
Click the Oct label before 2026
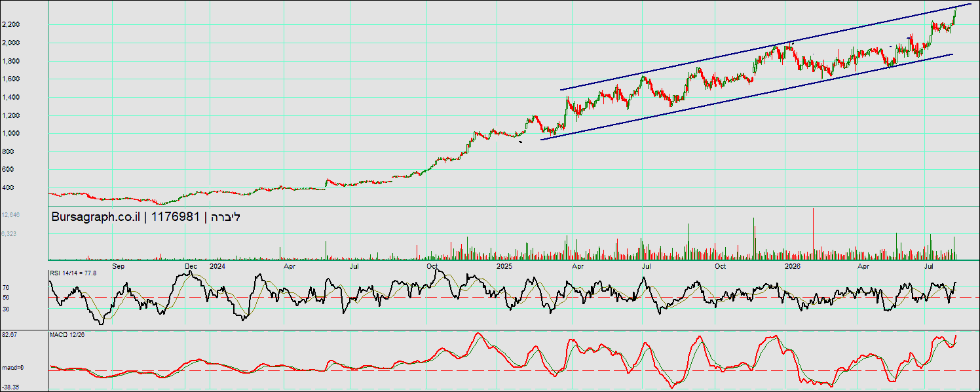click(721, 267)
